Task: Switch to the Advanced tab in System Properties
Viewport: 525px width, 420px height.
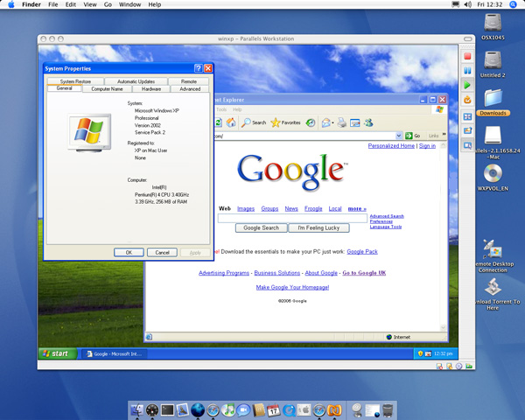Action: (x=190, y=89)
